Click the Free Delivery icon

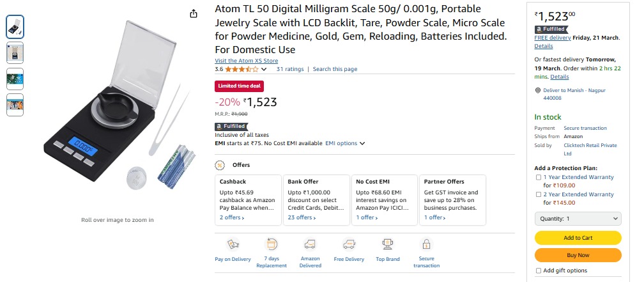tap(349, 244)
